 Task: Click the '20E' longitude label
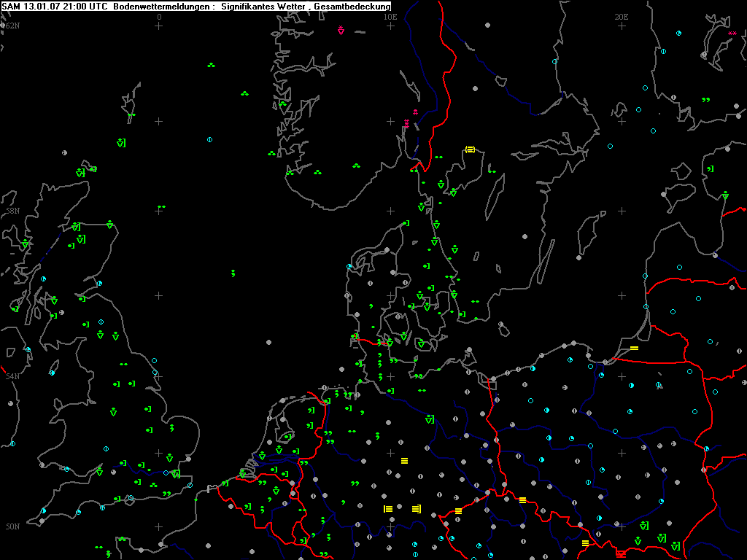621,16
